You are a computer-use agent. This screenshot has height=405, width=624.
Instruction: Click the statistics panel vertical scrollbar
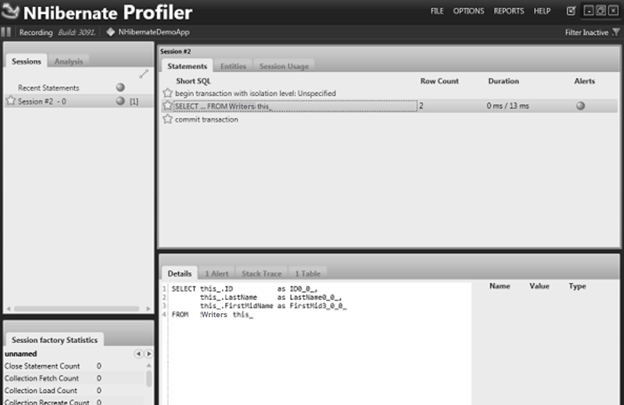(149, 378)
